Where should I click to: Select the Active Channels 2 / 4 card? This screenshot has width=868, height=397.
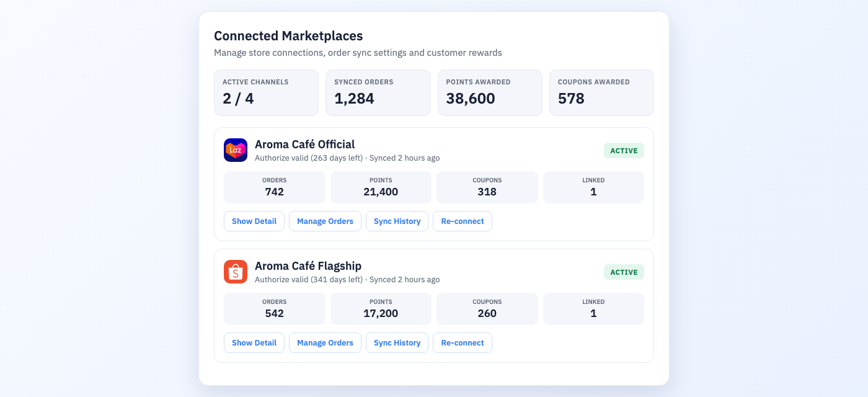click(x=266, y=93)
